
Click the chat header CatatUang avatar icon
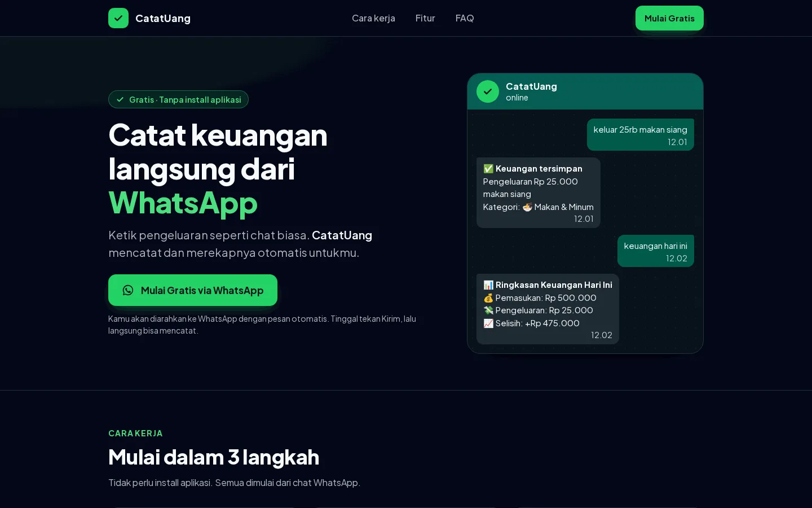(x=488, y=91)
